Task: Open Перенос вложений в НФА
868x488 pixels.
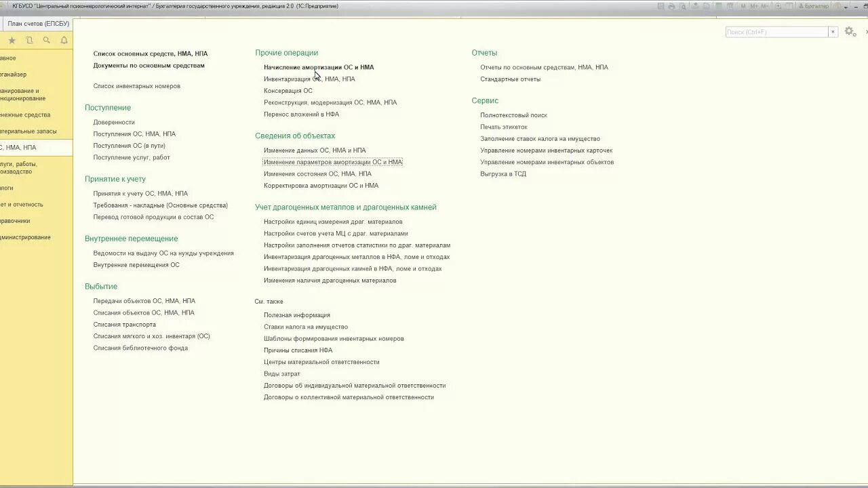Action: point(301,115)
